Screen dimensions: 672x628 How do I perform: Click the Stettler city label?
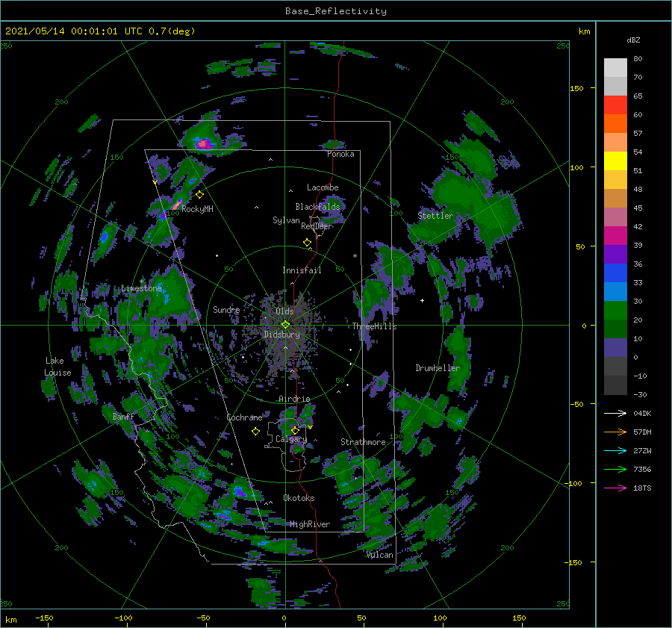tap(435, 216)
